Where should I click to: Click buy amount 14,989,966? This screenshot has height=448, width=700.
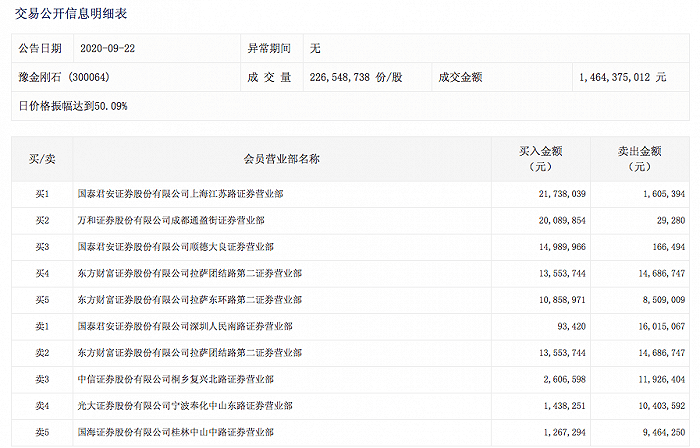(562, 247)
